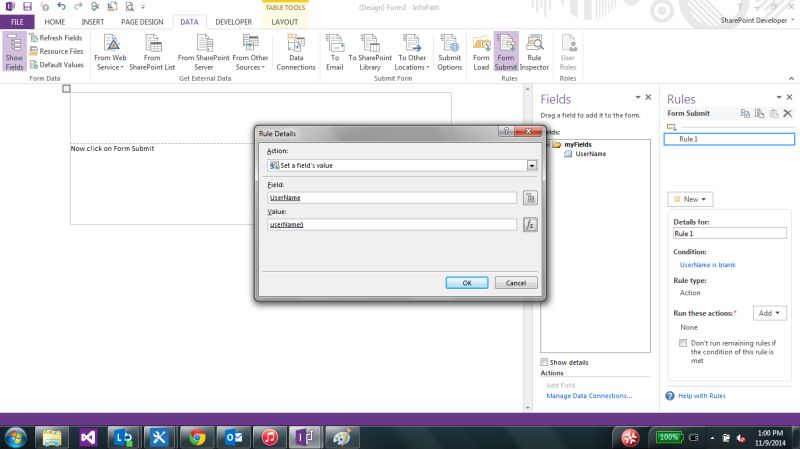The width and height of the screenshot is (800, 449).
Task: Open Visual Studio from taskbar
Action: (x=88, y=437)
